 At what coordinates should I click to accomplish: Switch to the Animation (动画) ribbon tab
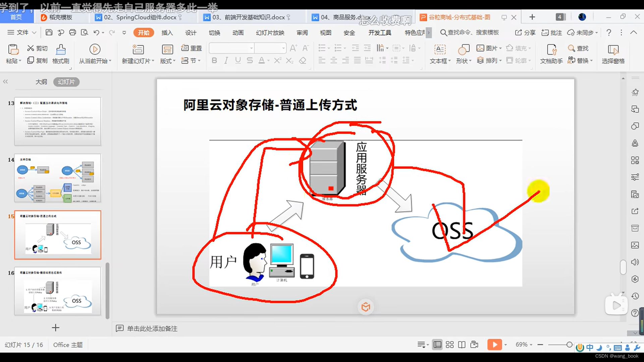(x=238, y=33)
